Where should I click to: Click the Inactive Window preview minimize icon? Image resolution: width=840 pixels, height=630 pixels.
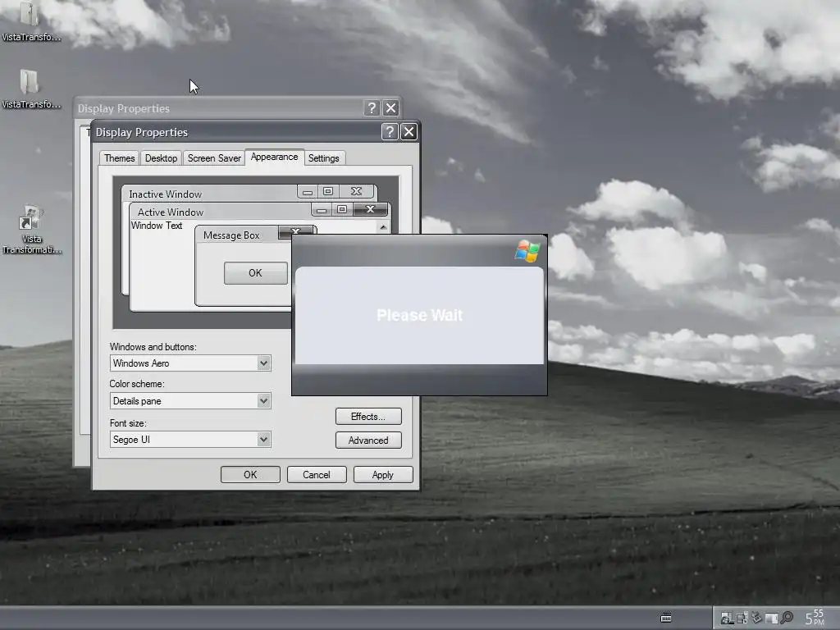tap(308, 192)
